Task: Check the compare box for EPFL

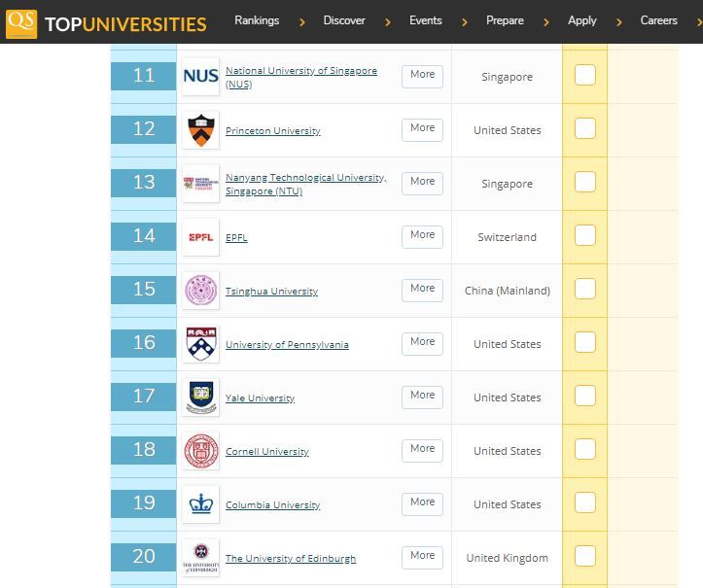Action: point(584,236)
